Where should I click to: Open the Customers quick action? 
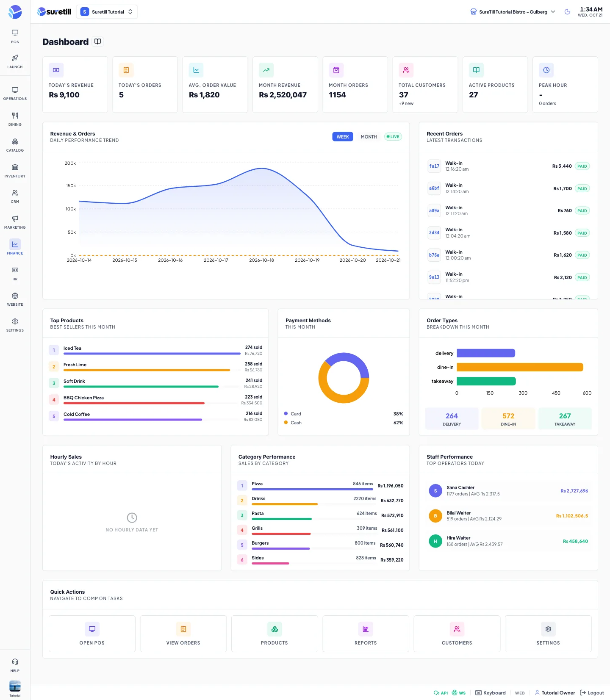tap(457, 634)
